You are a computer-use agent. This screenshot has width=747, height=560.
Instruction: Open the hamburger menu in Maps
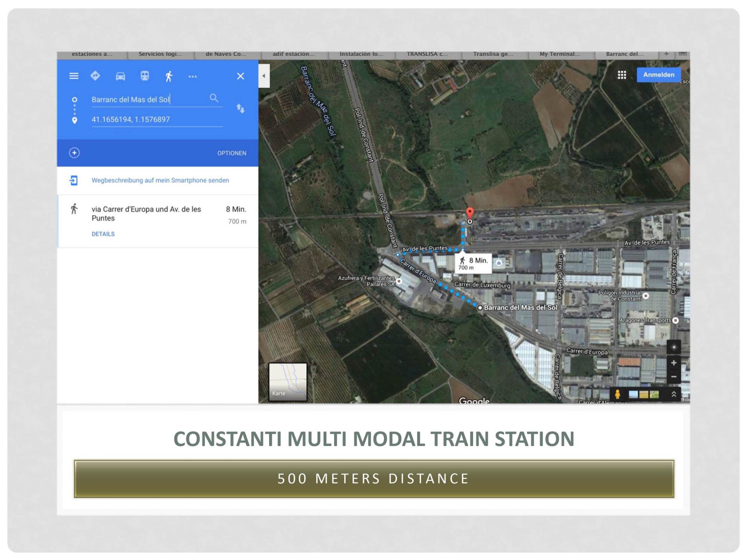coord(74,76)
